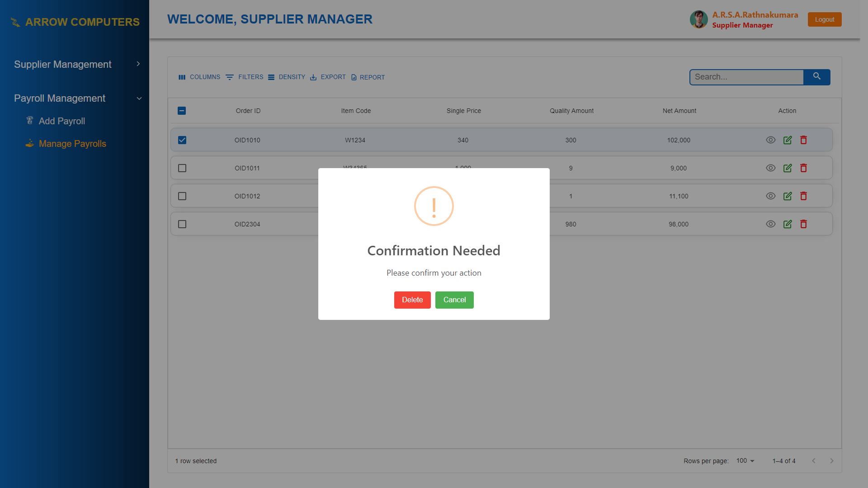Edit the OID1012 payroll entry
Image resolution: width=868 pixels, height=488 pixels.
788,196
